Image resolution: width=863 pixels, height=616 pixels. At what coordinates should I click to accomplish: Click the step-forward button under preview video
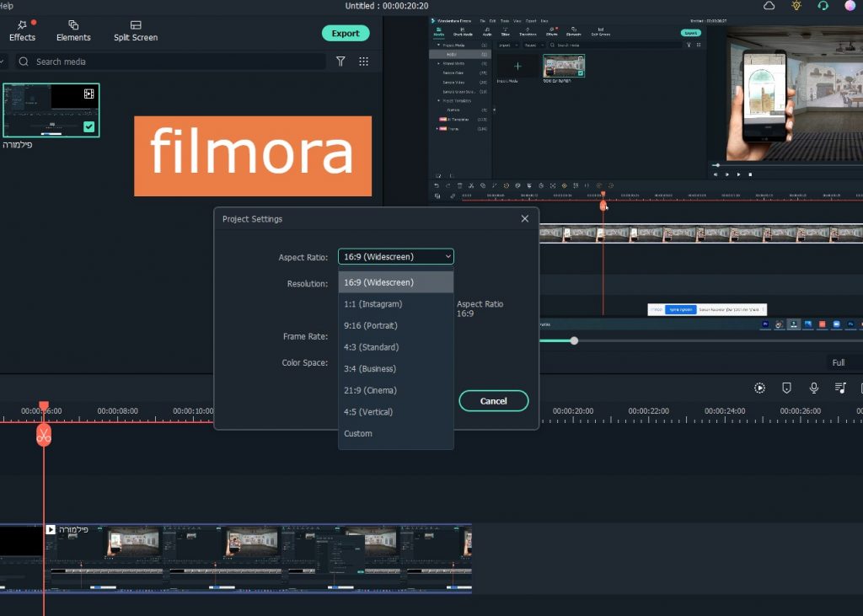(x=727, y=174)
